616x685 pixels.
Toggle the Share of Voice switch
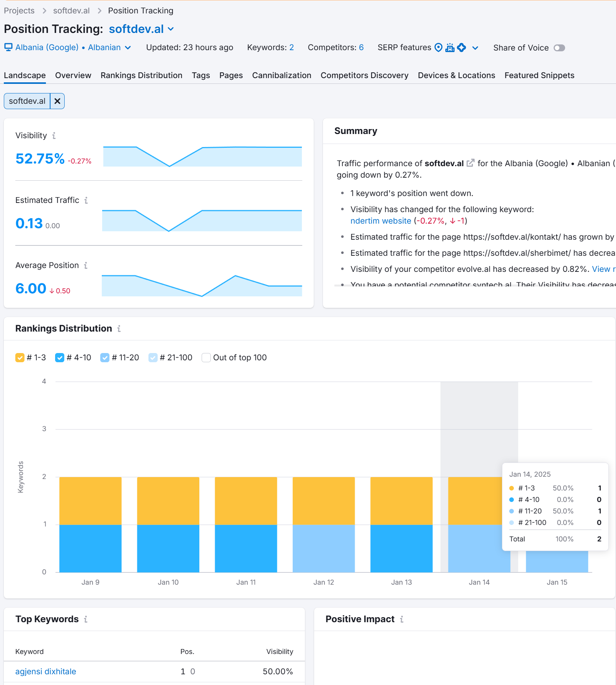559,48
